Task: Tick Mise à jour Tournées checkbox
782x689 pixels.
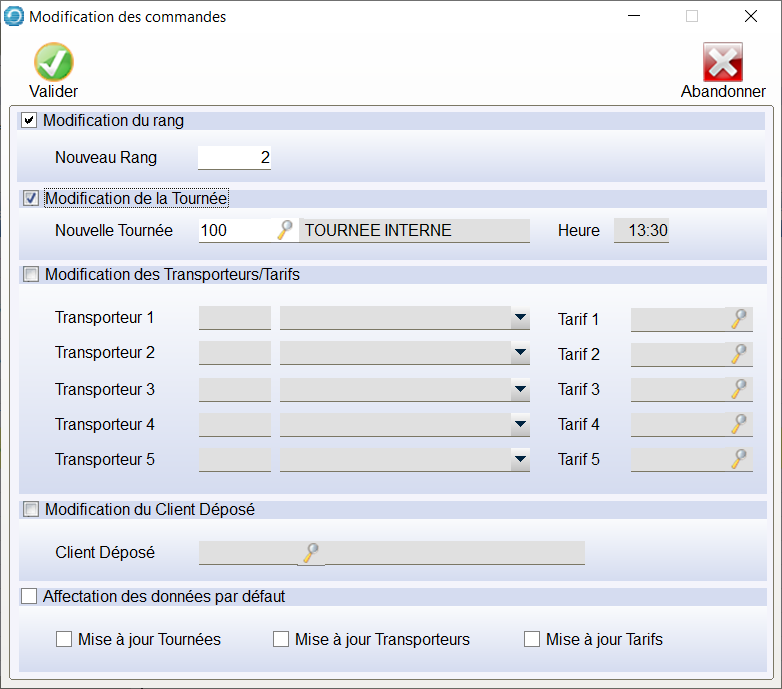Action: tap(64, 639)
